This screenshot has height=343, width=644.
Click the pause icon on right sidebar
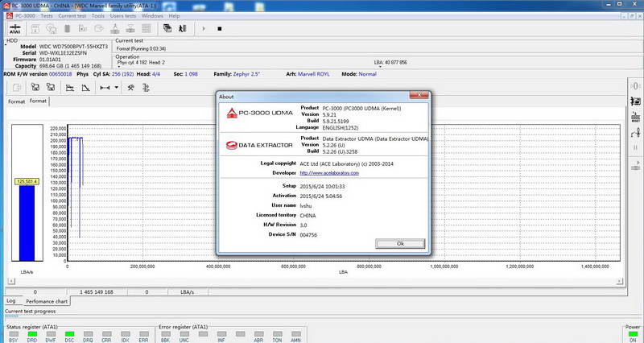point(635,147)
